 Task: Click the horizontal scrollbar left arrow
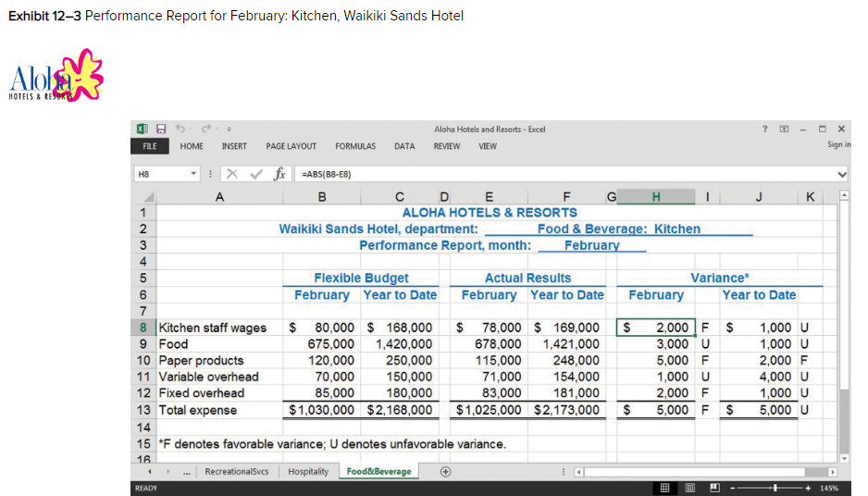click(578, 472)
